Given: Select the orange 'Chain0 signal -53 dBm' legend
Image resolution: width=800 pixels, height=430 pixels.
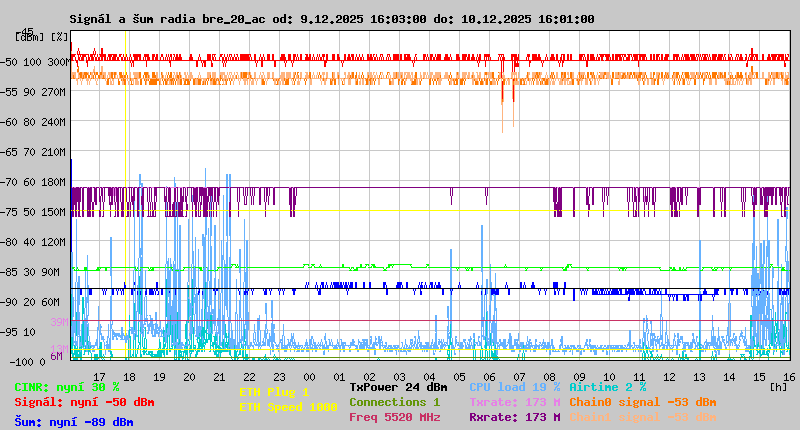Looking at the screenshot, I should (642, 402).
